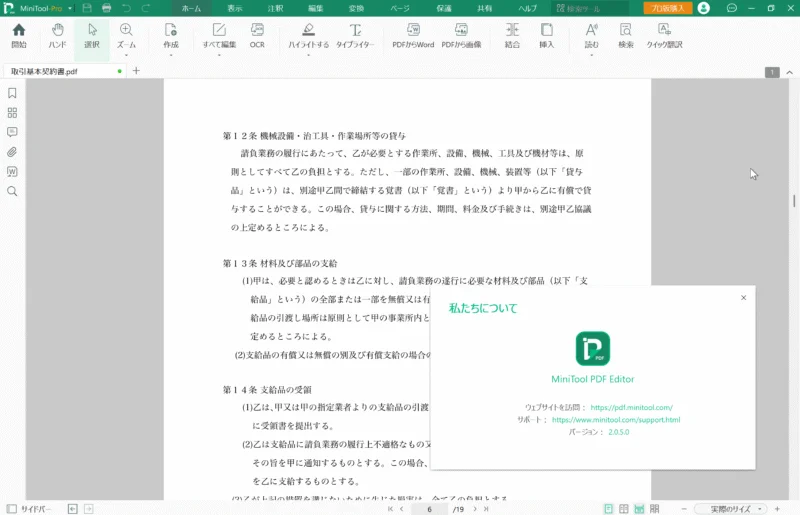Open the minitool.com support link
The image size is (800, 515).
pyautogui.click(x=616, y=420)
